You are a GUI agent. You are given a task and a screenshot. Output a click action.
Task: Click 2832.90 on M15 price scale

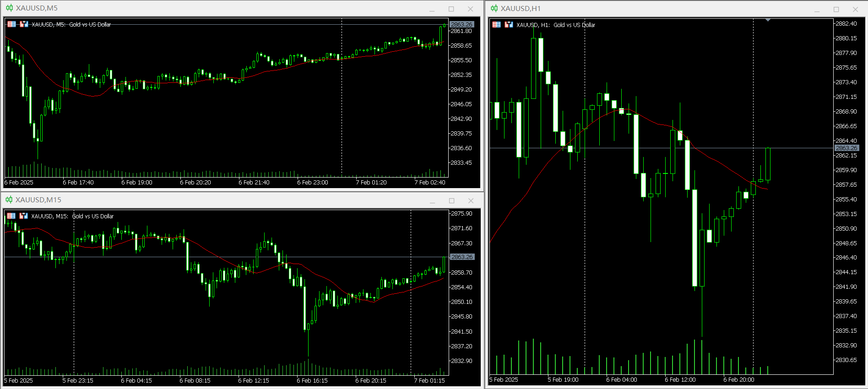(461, 361)
